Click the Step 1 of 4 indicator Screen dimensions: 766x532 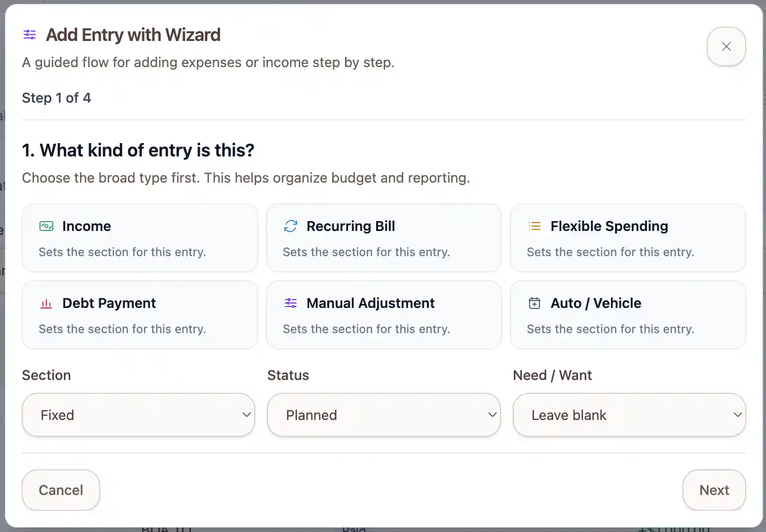pos(56,98)
